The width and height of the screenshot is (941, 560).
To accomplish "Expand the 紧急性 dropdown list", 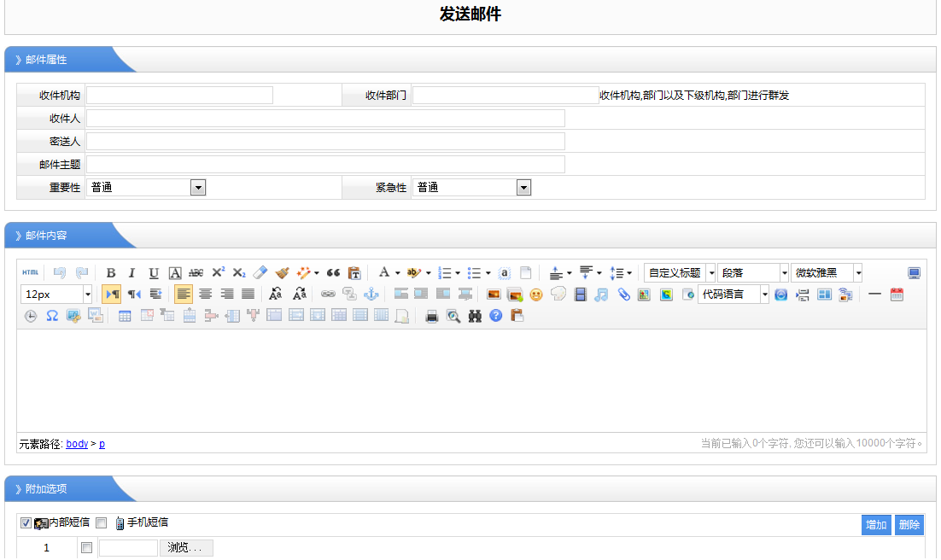I will point(523,188).
